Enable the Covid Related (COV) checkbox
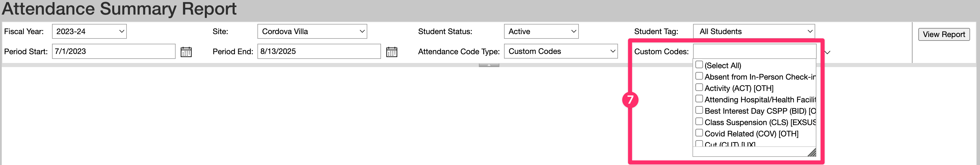 [699, 133]
